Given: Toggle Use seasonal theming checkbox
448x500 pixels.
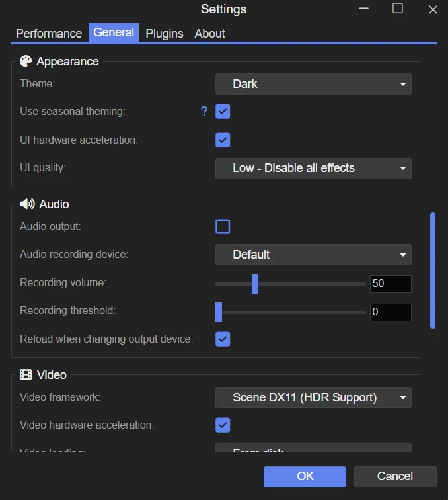Looking at the screenshot, I should tap(223, 112).
